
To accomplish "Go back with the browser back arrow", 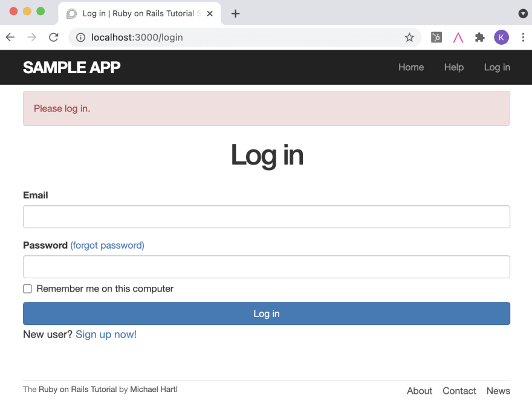I will click(10, 37).
